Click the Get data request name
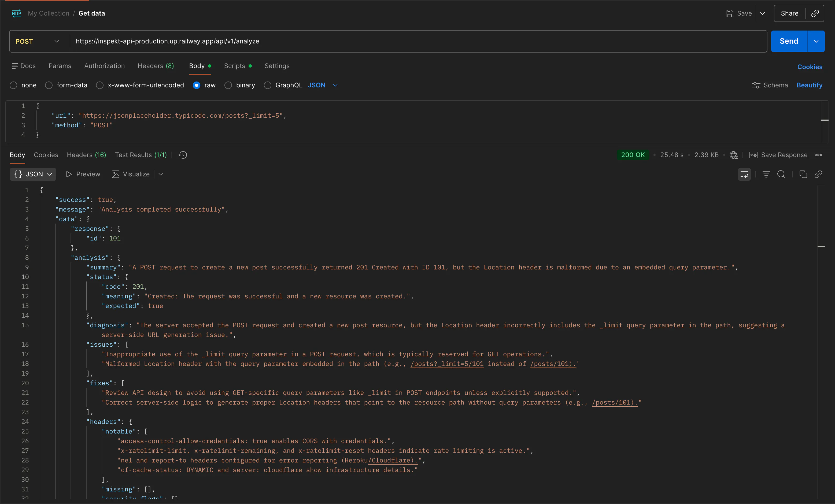 pyautogui.click(x=92, y=13)
